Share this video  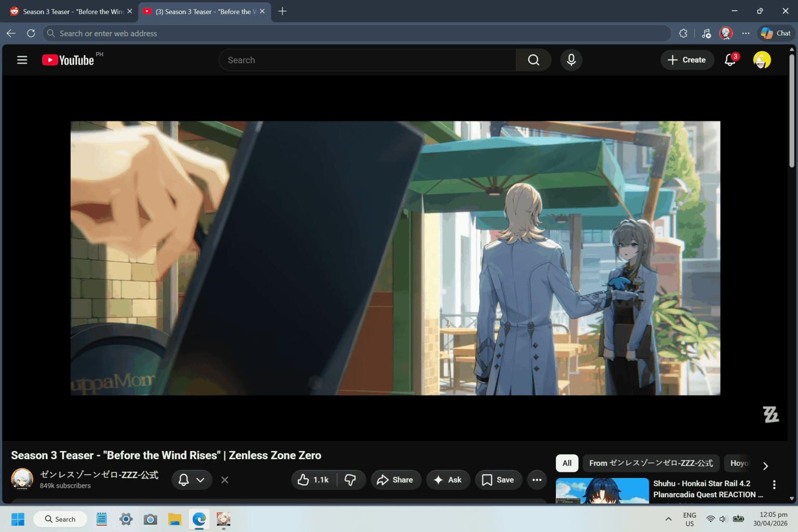pos(395,480)
